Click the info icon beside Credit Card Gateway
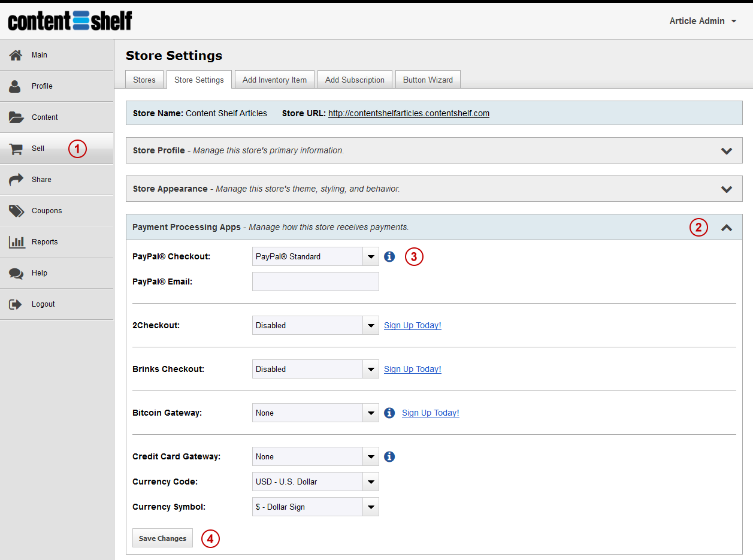Screen dimensions: 753x560 tap(389, 456)
